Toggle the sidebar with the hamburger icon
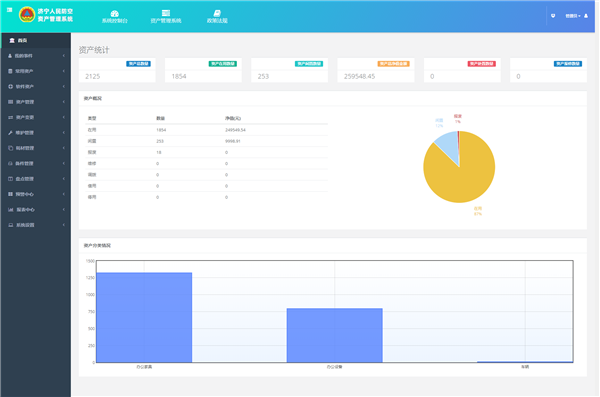This screenshot has height=397, width=600. (x=10, y=10)
